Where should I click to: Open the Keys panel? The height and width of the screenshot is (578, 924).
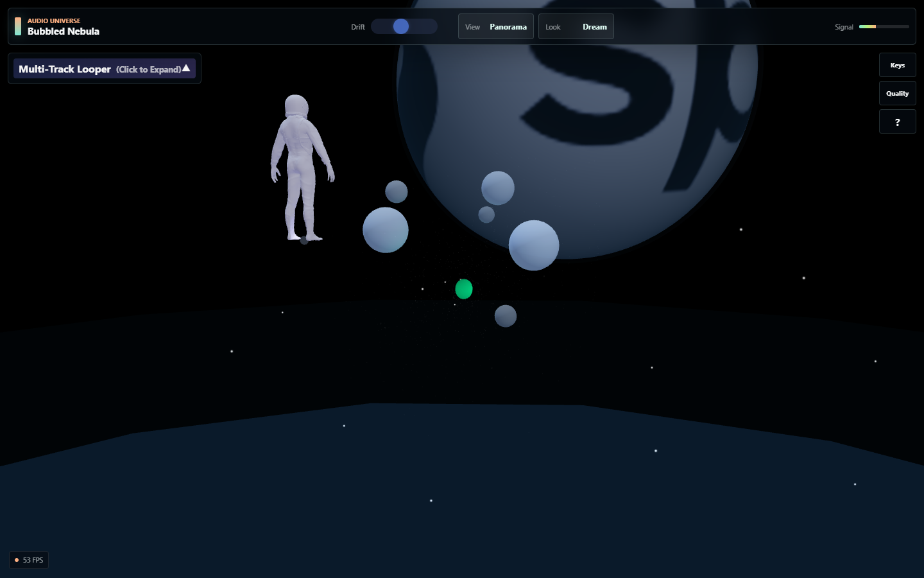tap(897, 65)
